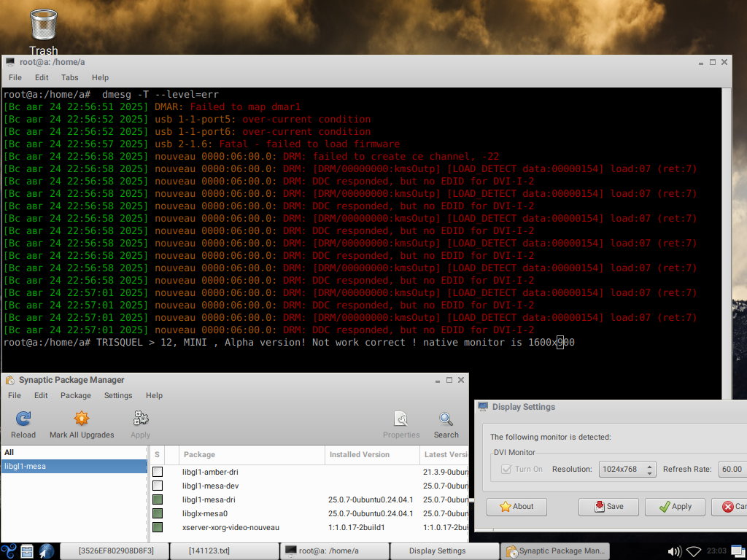Open the Refresh Rate 60.00 dropdown
The width and height of the screenshot is (747, 560).
732,469
